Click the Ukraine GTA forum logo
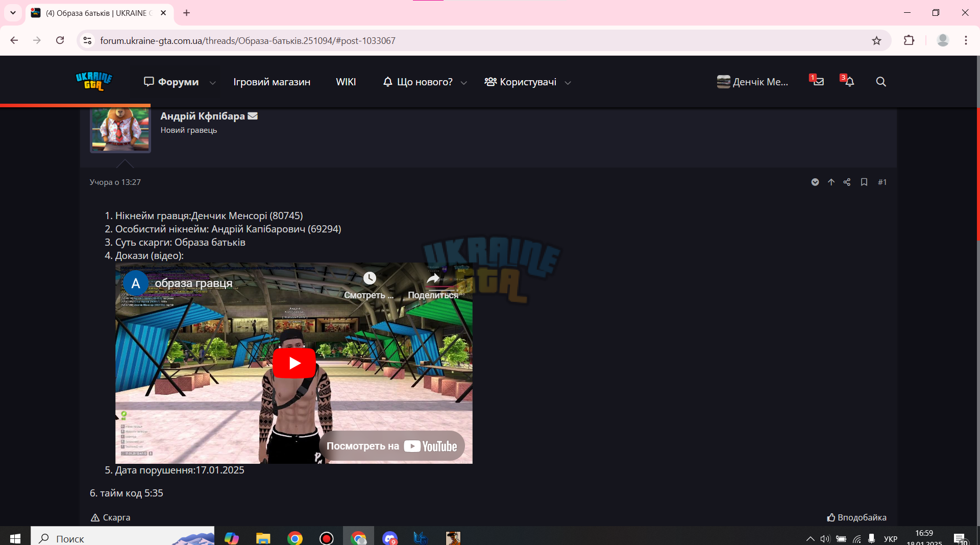This screenshot has width=980, height=545. click(94, 81)
